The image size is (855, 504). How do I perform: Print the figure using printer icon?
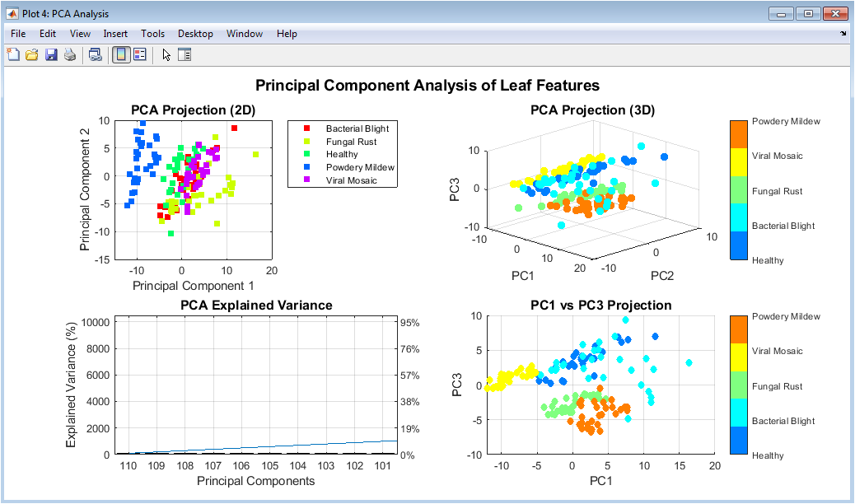[x=70, y=55]
